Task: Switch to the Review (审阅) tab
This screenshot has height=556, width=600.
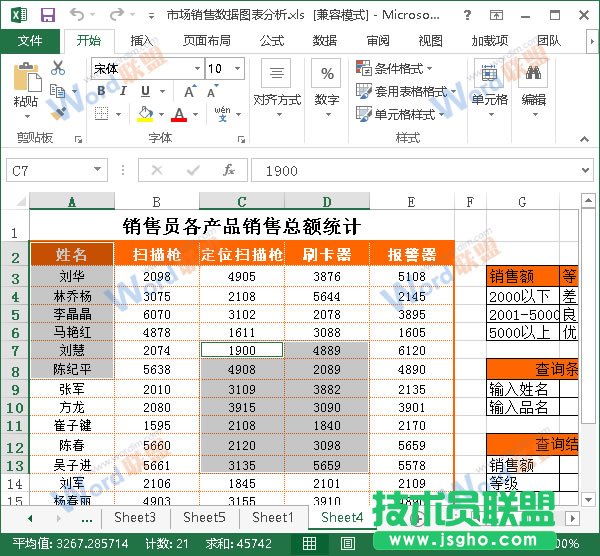Action: 378,41
